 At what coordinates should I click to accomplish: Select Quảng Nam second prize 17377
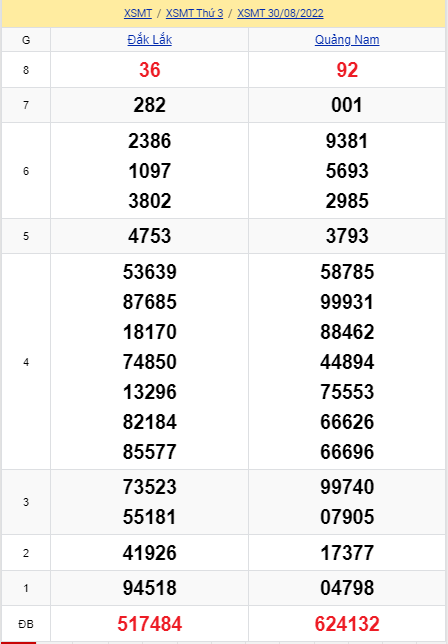tap(347, 553)
